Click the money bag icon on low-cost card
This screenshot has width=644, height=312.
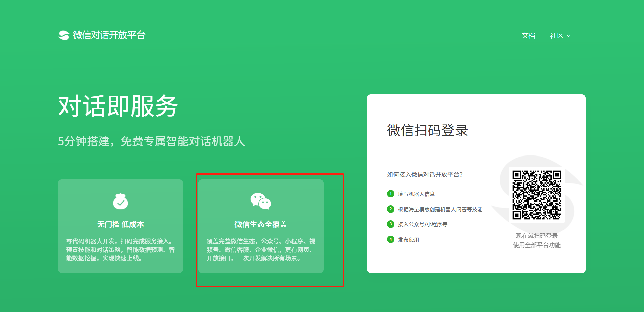(120, 201)
